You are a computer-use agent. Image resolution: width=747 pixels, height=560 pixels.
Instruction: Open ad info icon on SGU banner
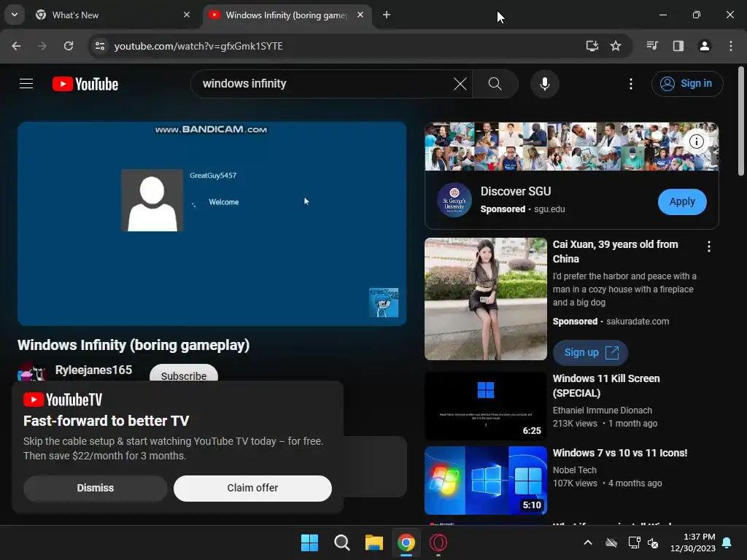(x=697, y=141)
